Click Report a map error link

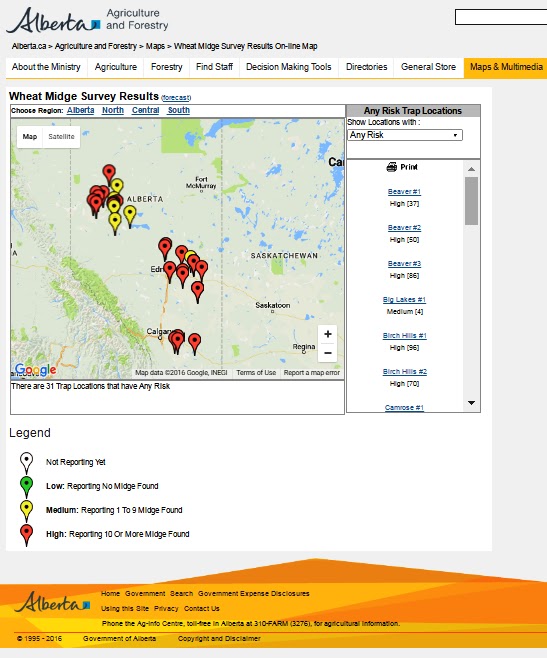pyautogui.click(x=311, y=373)
